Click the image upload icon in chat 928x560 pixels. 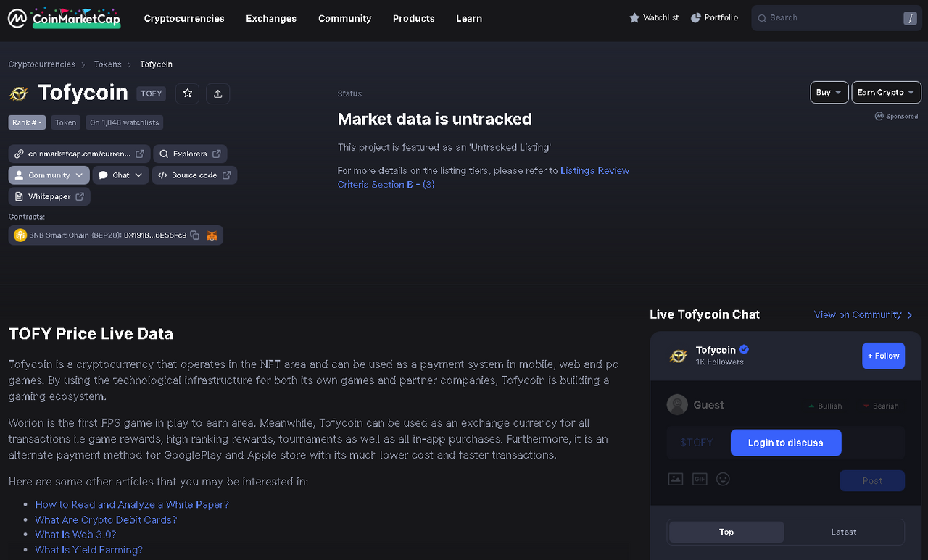click(676, 479)
